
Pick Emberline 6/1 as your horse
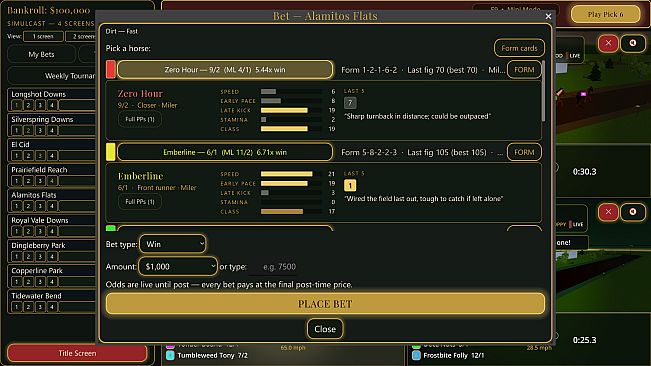[x=225, y=152]
